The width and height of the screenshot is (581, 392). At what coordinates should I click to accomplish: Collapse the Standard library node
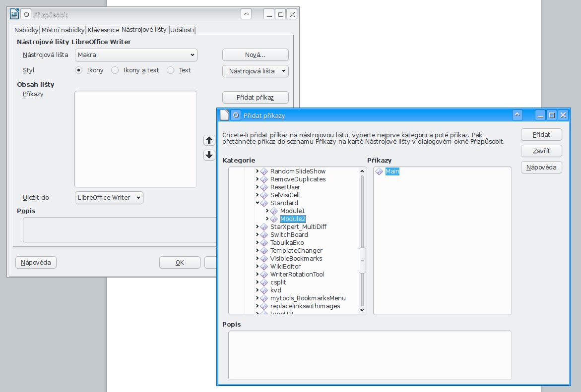(257, 203)
